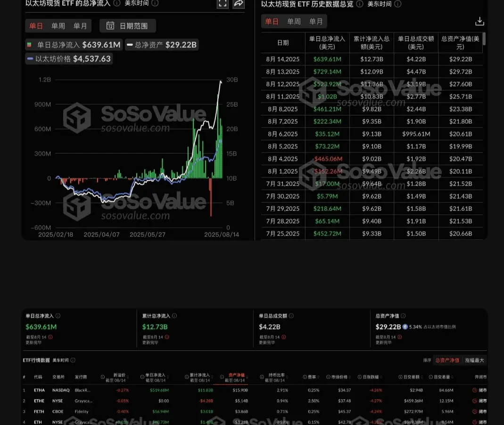
Task: Click info icon next to 单日总净流入 card title
Action: click(58, 316)
